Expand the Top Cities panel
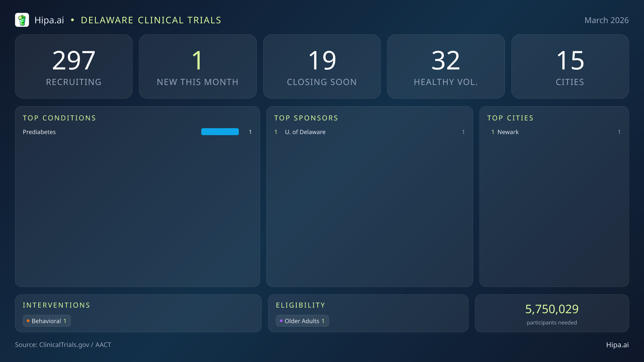 pos(511,118)
